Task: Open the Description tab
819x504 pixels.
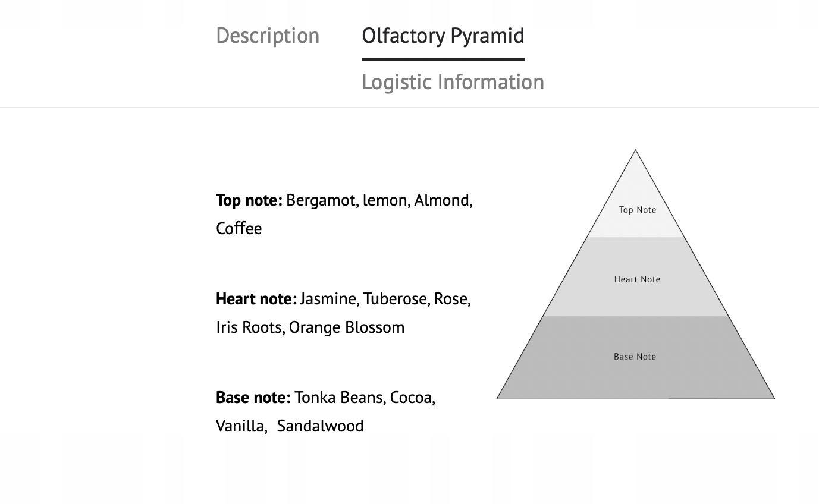Action: tap(268, 36)
